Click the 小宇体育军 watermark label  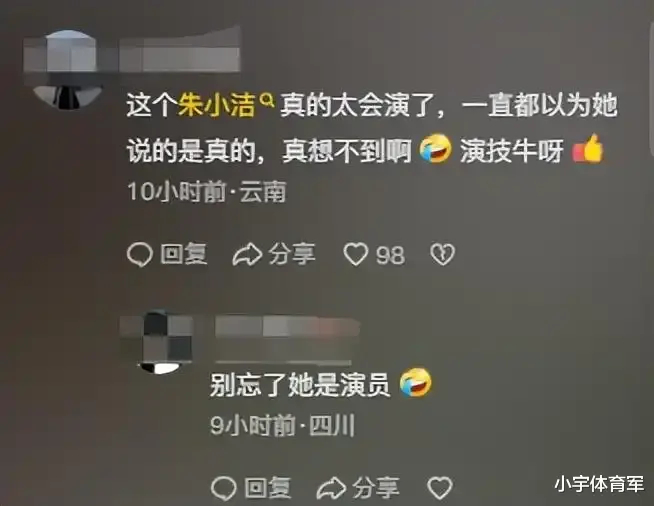(x=599, y=484)
